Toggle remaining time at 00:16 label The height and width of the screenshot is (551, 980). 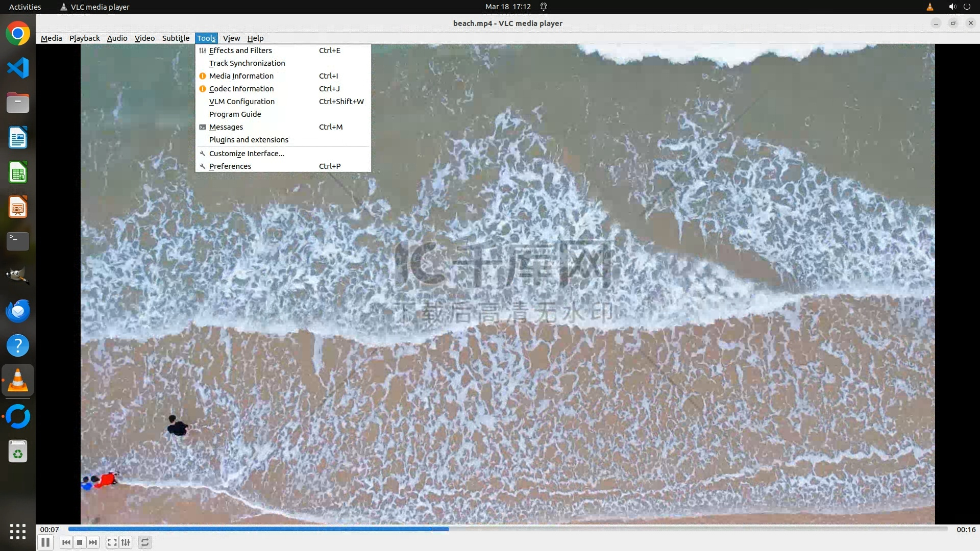pyautogui.click(x=965, y=530)
